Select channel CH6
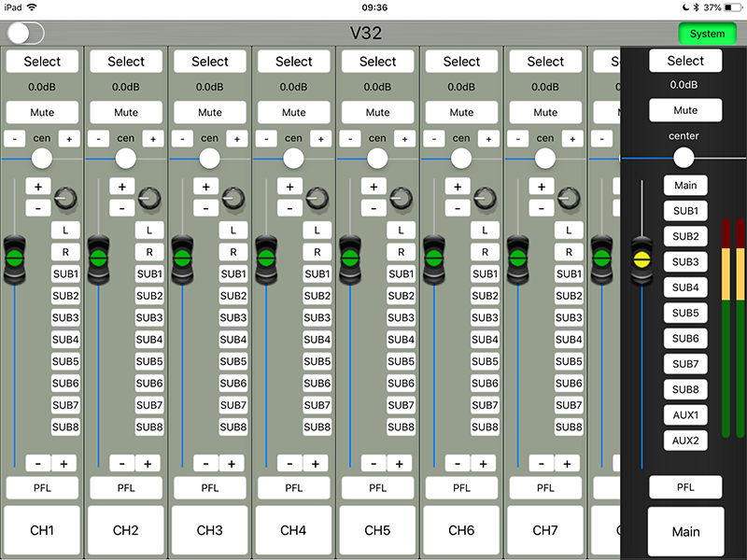 461,62
